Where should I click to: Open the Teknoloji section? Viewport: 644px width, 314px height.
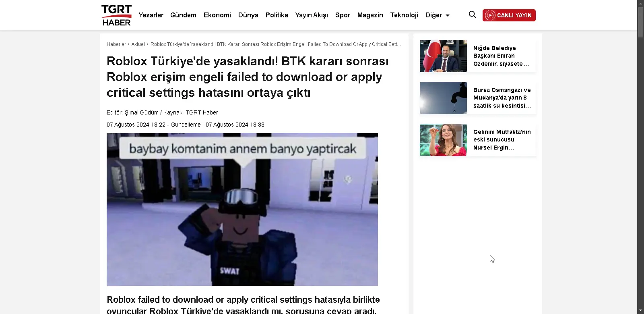(x=404, y=15)
